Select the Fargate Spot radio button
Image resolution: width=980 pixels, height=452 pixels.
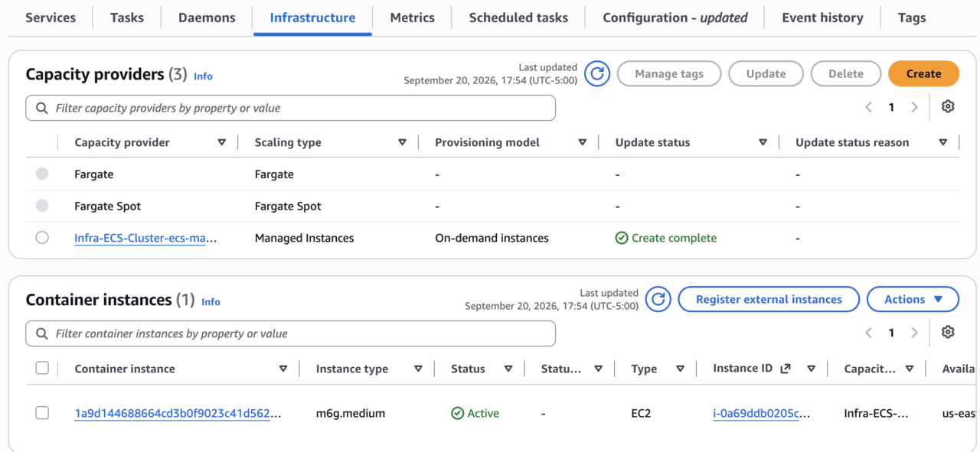click(x=42, y=206)
